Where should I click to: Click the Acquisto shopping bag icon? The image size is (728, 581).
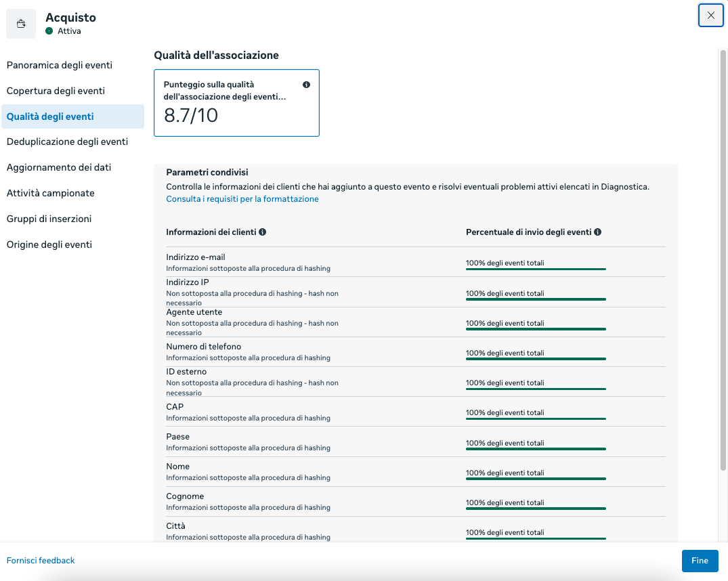21,24
